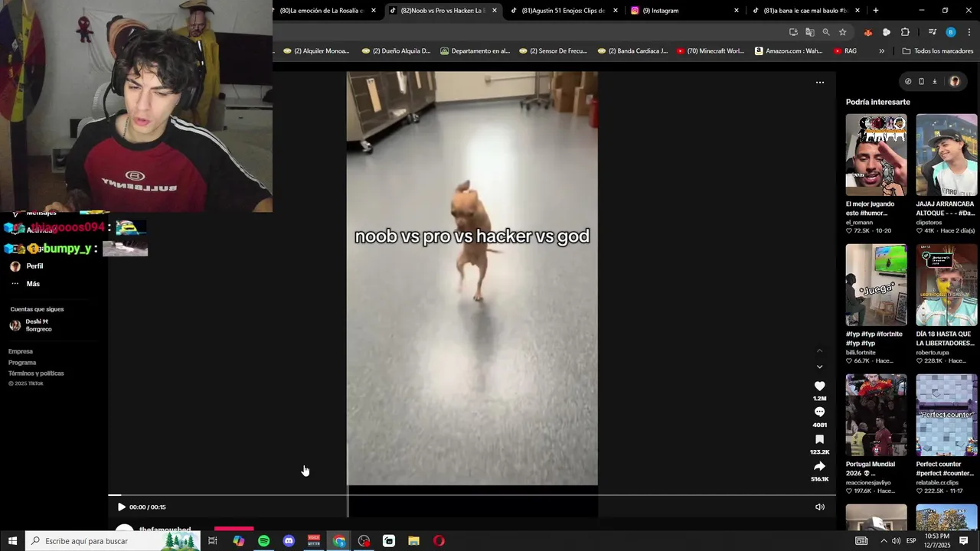Open 'Perfect counter' recommended video
Viewport: 980px width, 551px height.
(946, 416)
